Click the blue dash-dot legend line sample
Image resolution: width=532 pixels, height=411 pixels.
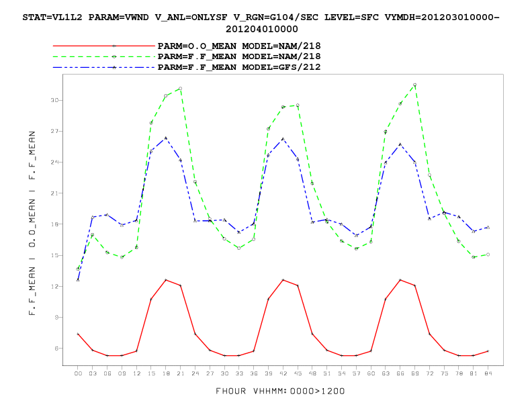[x=104, y=67]
